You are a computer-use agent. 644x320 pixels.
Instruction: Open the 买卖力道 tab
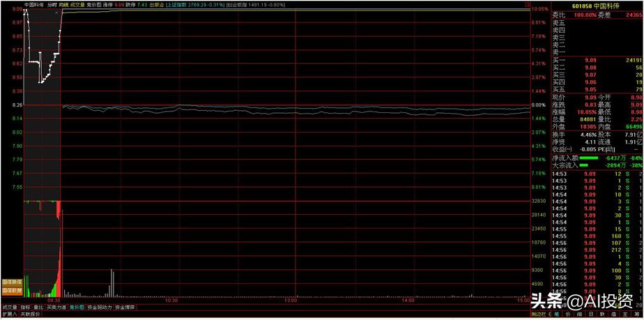tap(56, 307)
